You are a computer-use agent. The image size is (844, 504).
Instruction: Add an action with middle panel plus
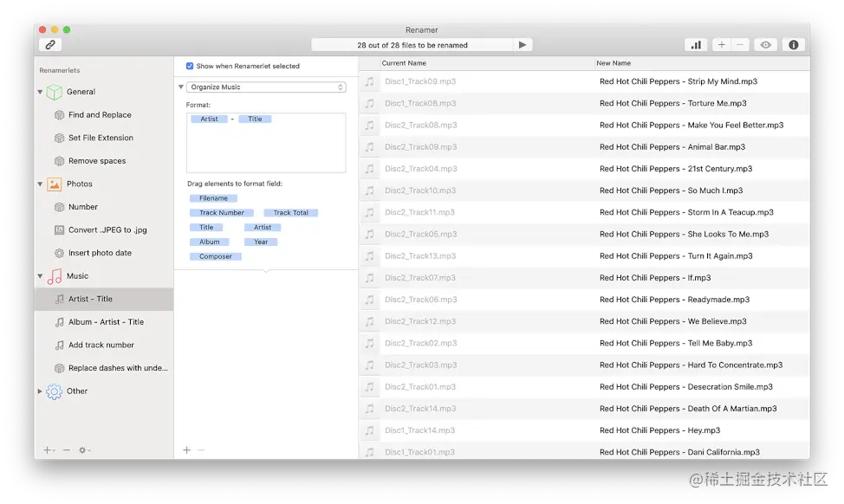187,450
